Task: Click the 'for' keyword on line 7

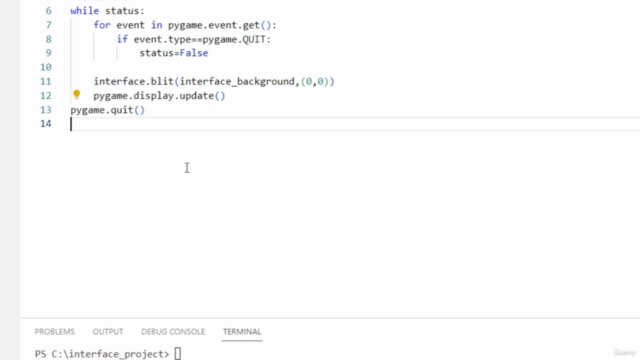Action: click(x=102, y=25)
